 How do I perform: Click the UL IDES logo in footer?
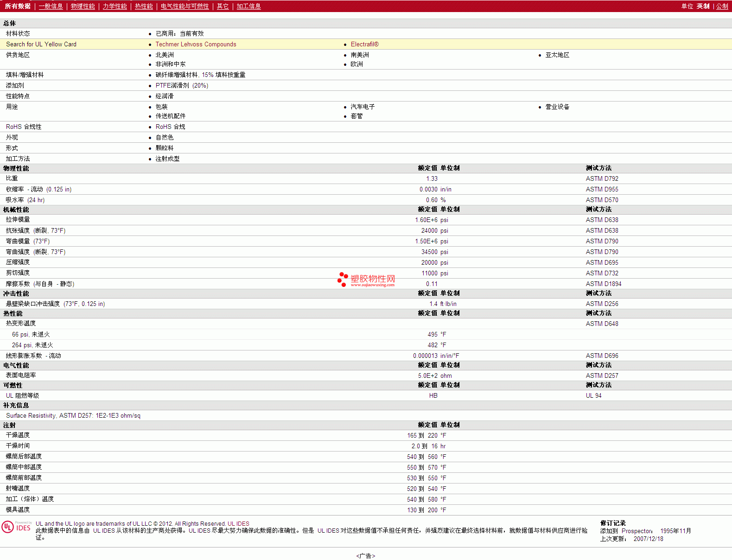tap(16, 527)
